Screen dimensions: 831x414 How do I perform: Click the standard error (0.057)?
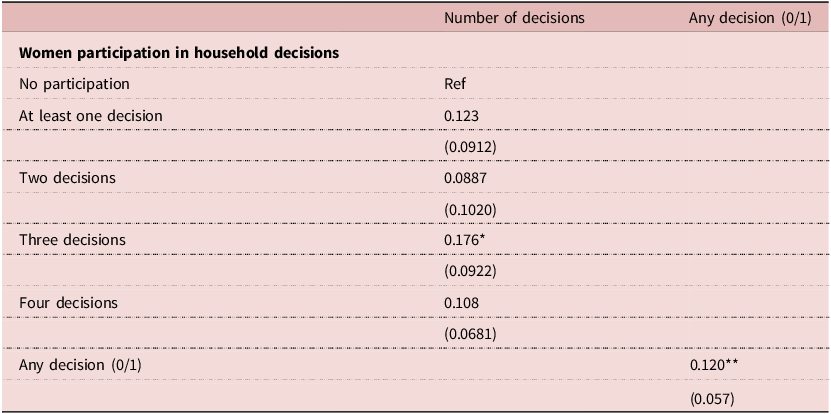(712, 397)
